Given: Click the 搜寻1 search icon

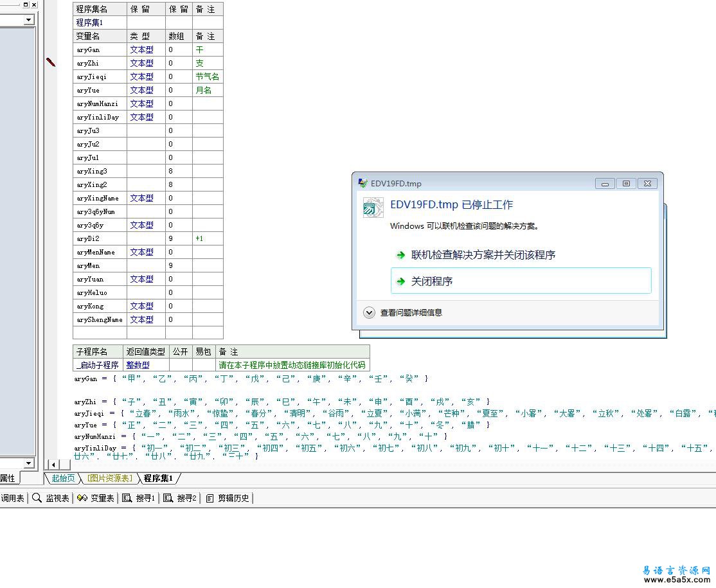Looking at the screenshot, I should [x=127, y=498].
